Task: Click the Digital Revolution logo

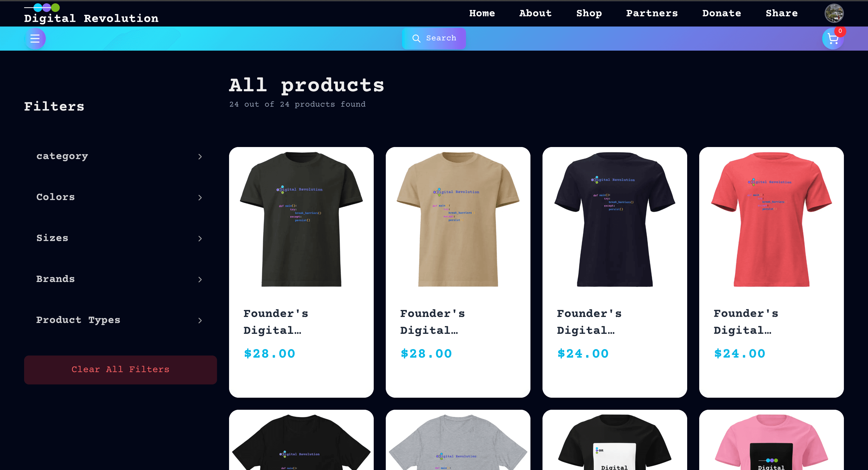Action: [x=91, y=14]
